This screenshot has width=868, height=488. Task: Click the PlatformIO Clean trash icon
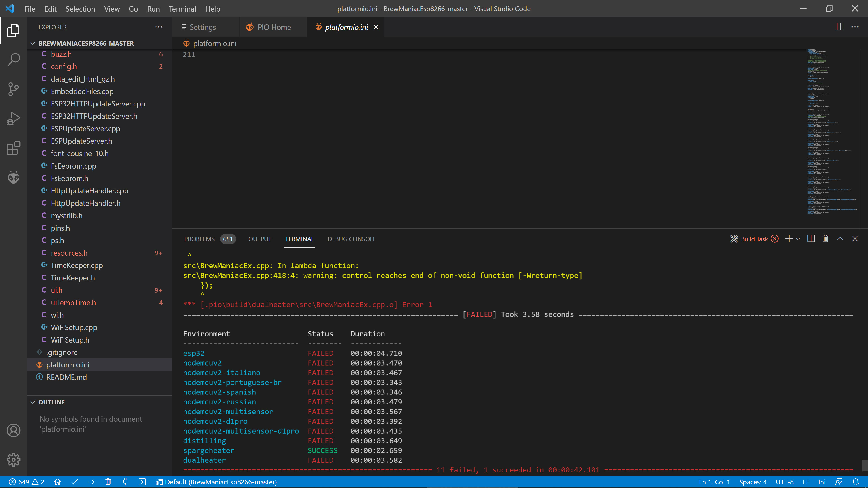point(108,482)
